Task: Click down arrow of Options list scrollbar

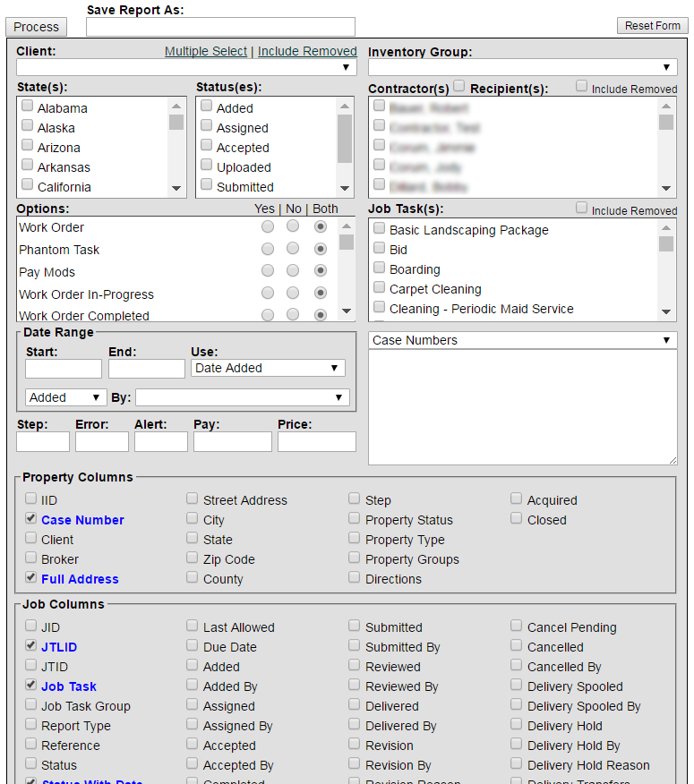Action: [x=347, y=311]
